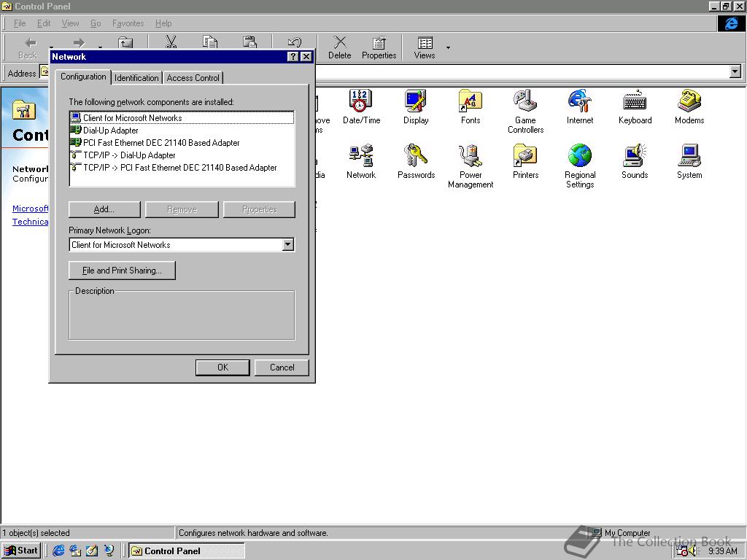The image size is (747, 560).
Task: Click the Add... button
Action: coord(104,209)
